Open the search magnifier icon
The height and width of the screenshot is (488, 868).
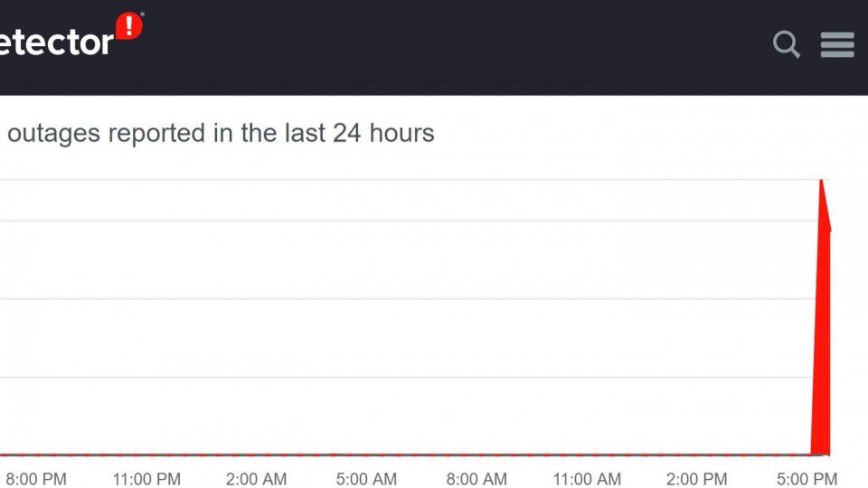point(786,43)
